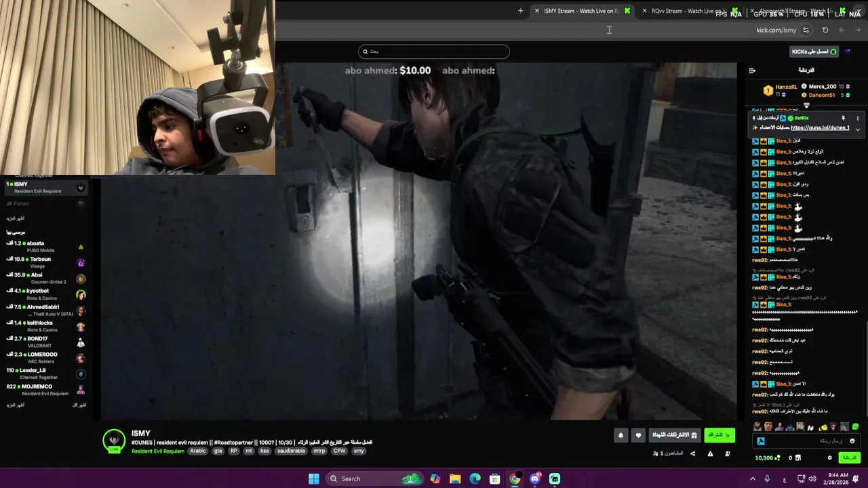Open a new browser tab with plus
Image resolution: width=868 pixels, height=488 pixels.
tap(521, 11)
